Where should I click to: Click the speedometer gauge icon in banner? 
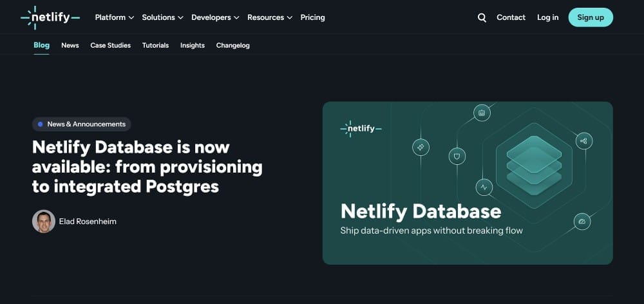point(582,222)
